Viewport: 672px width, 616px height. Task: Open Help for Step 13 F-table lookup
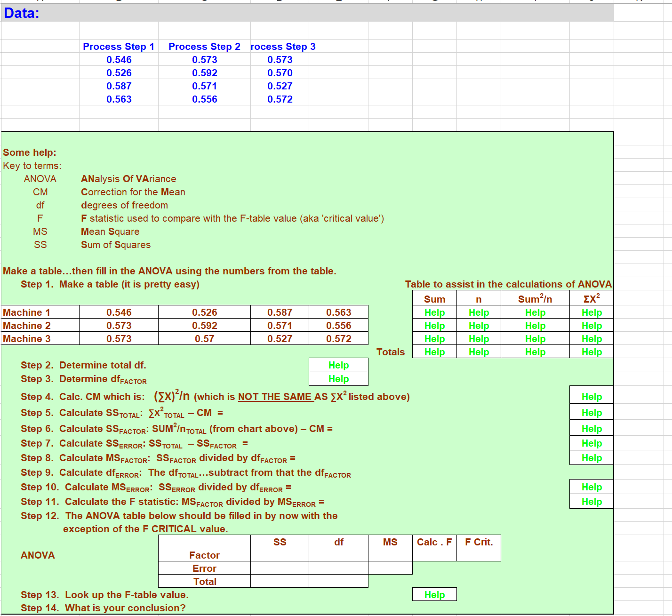click(x=434, y=594)
